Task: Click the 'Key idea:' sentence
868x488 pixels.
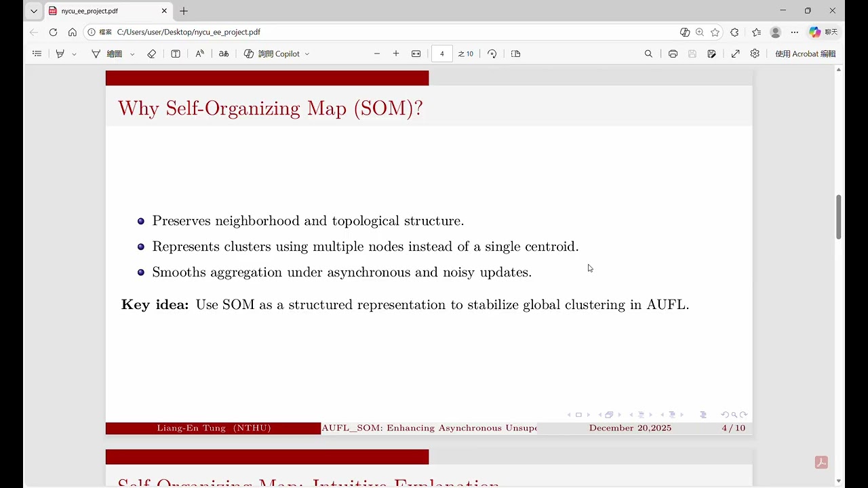Action: pos(406,305)
